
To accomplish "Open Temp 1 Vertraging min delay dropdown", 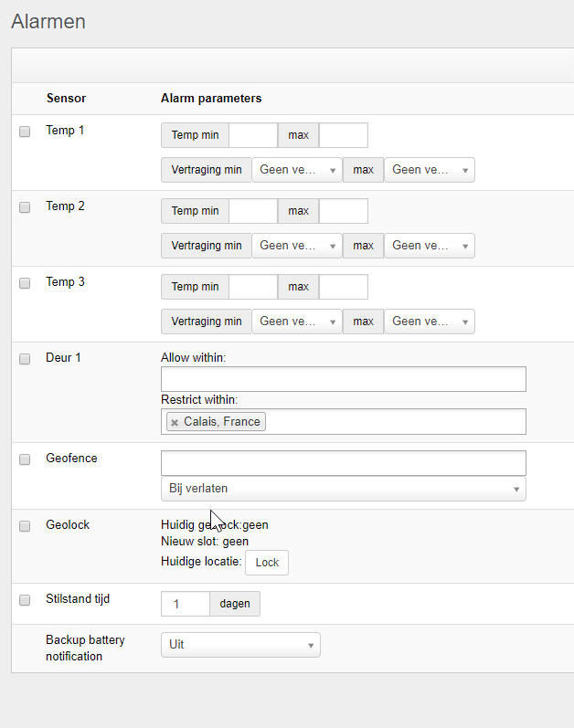I will (296, 170).
